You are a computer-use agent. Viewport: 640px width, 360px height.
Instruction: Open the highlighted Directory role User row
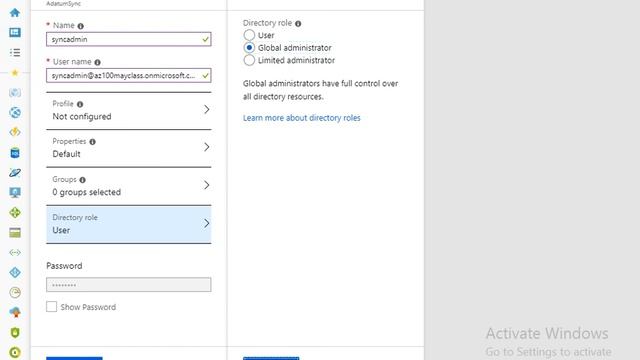pyautogui.click(x=129, y=224)
